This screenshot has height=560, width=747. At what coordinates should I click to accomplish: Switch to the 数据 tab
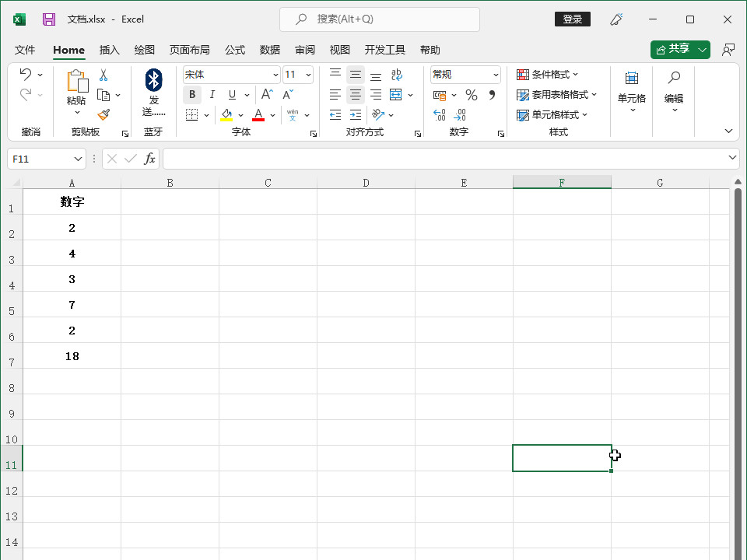270,50
